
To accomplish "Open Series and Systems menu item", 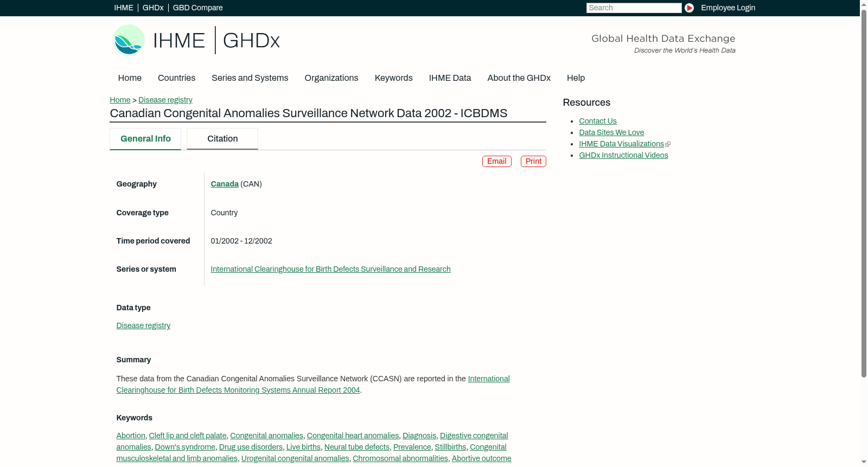I will (250, 78).
